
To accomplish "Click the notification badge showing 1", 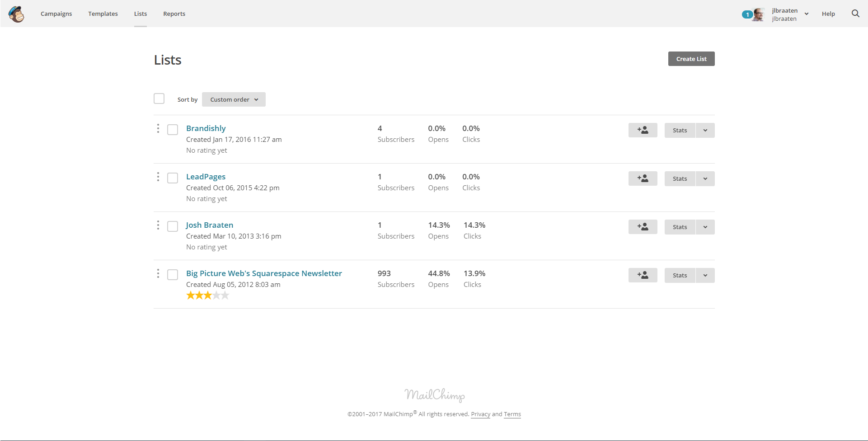I will 747,14.
